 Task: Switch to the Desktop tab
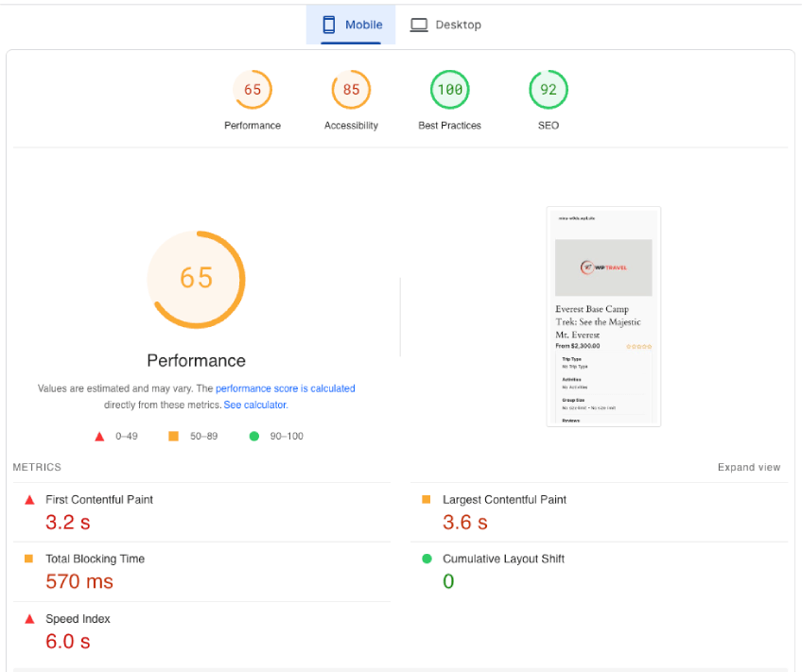click(x=445, y=25)
